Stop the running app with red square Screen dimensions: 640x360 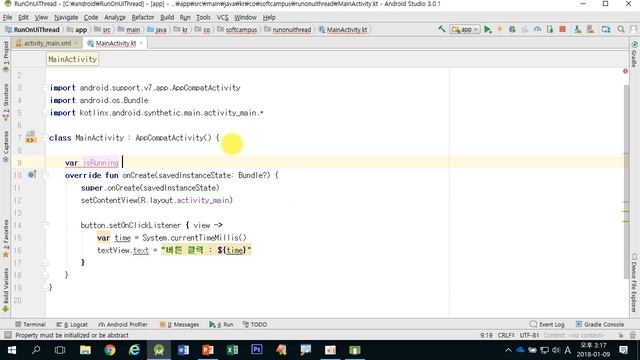(562, 29)
